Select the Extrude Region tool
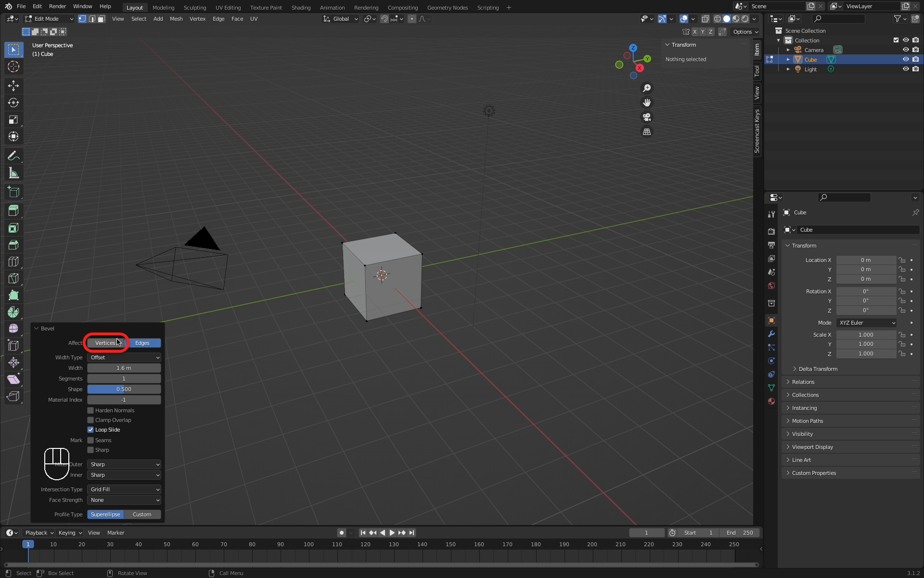This screenshot has width=924, height=578. [x=13, y=211]
